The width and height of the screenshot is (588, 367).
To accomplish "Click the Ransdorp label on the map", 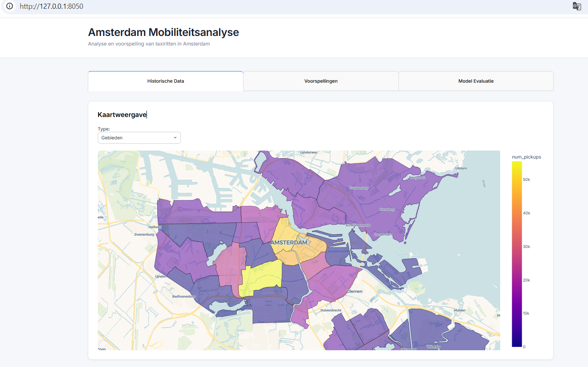I will click(387, 209).
